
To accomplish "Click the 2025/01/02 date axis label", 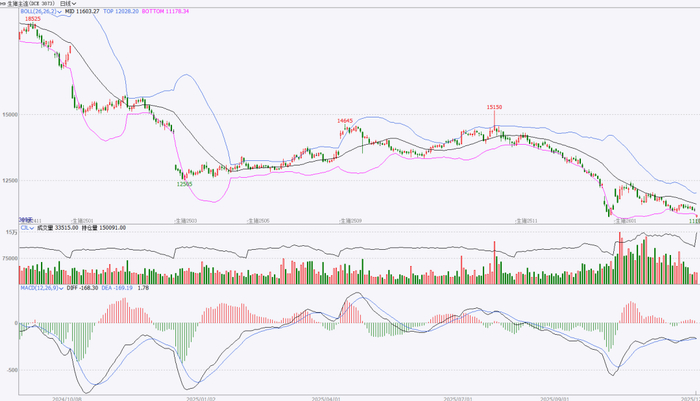I will point(201,398).
